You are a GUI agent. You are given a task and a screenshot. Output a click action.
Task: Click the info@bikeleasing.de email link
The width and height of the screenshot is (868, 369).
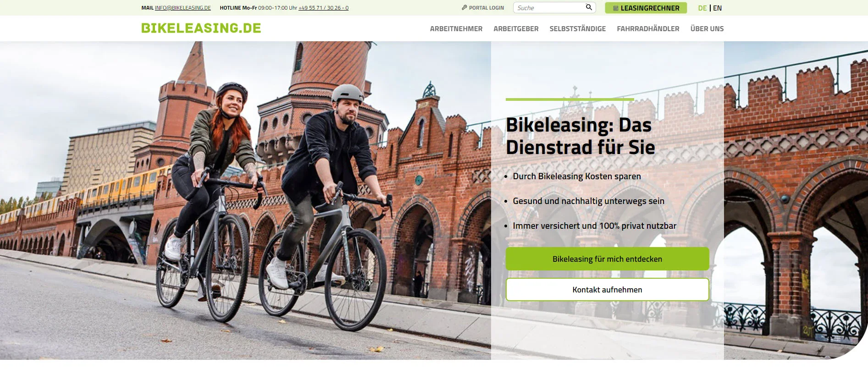pos(183,8)
